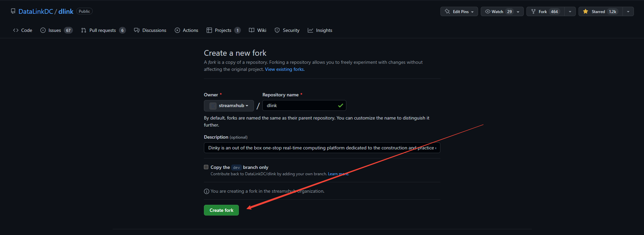This screenshot has height=235, width=644.
Task: Expand the Starred lists caret
Action: (628, 11)
